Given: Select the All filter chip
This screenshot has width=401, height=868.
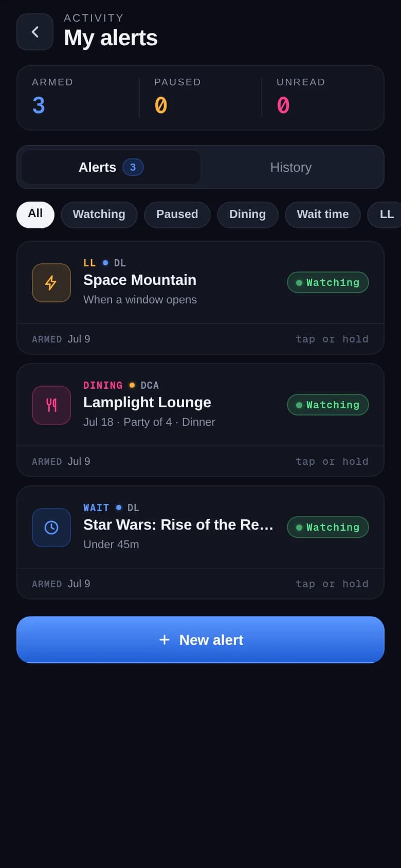Looking at the screenshot, I should tap(35, 214).
